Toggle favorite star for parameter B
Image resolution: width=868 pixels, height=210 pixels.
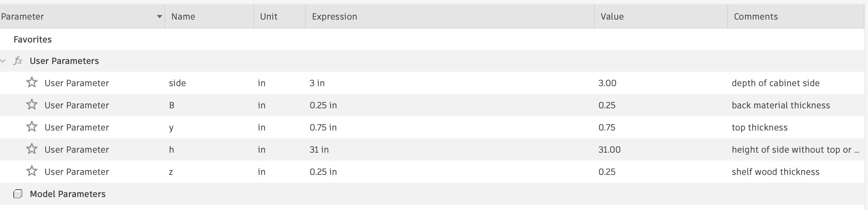(x=32, y=105)
